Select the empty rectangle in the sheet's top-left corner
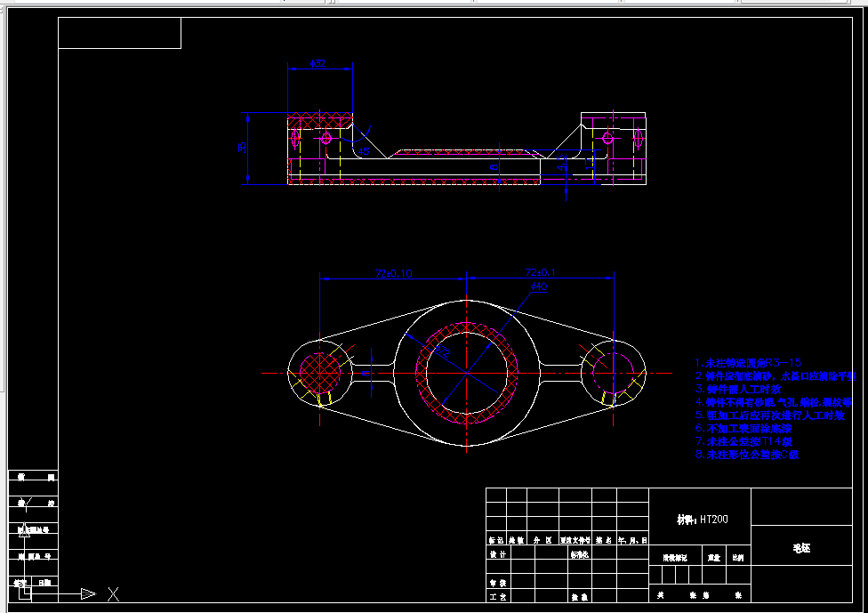The height and width of the screenshot is (613, 868). (x=119, y=33)
